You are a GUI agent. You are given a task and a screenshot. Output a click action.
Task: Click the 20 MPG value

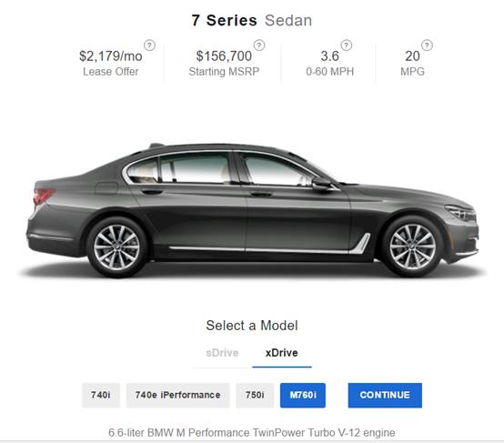point(412,56)
